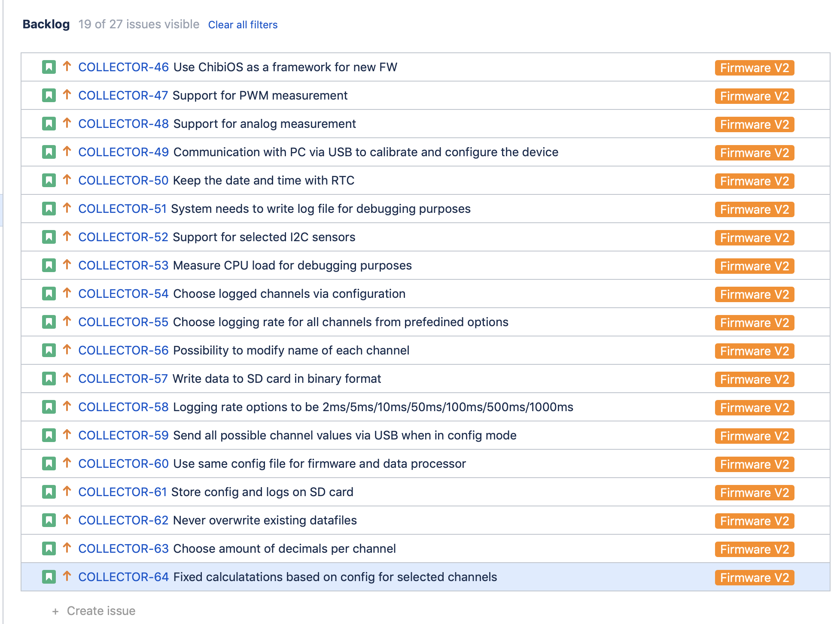Select 'Use same config file for firmware' row

(425, 464)
